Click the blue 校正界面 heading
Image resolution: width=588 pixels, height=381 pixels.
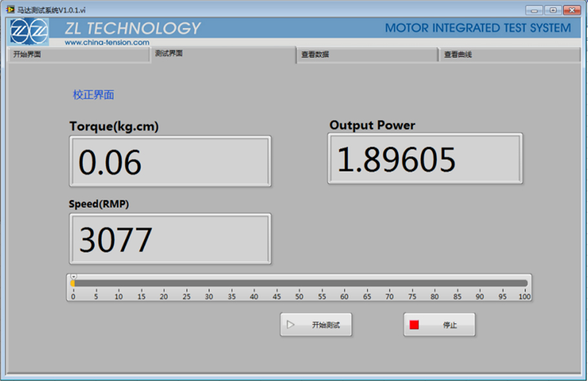point(94,95)
